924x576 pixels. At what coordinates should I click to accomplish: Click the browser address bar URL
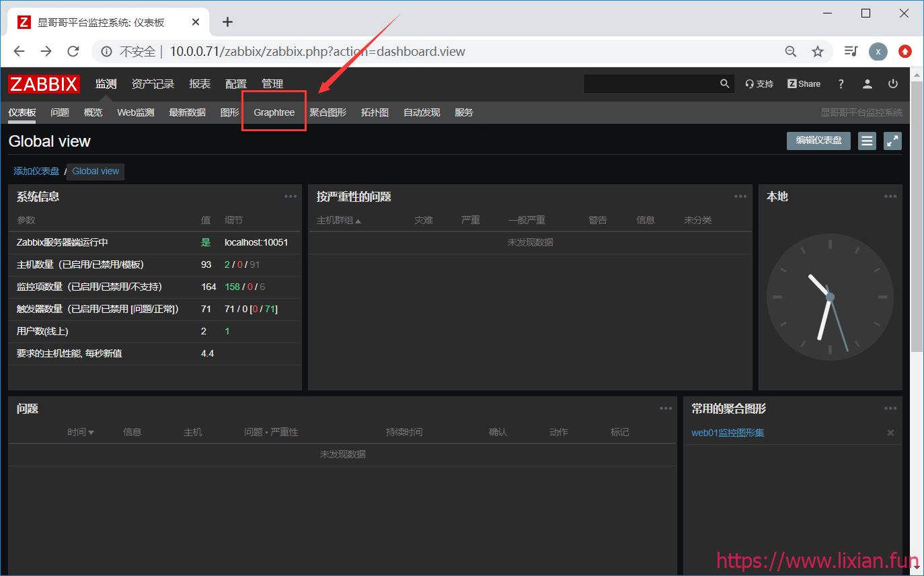pos(317,51)
